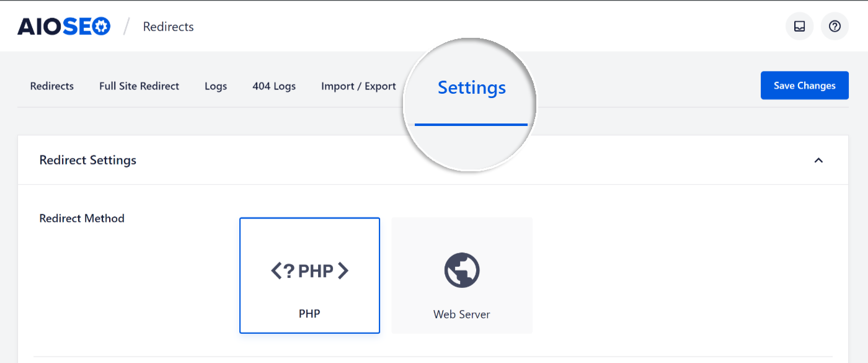
Task: Click the gear inside the AIOSEO logo
Action: point(102,26)
